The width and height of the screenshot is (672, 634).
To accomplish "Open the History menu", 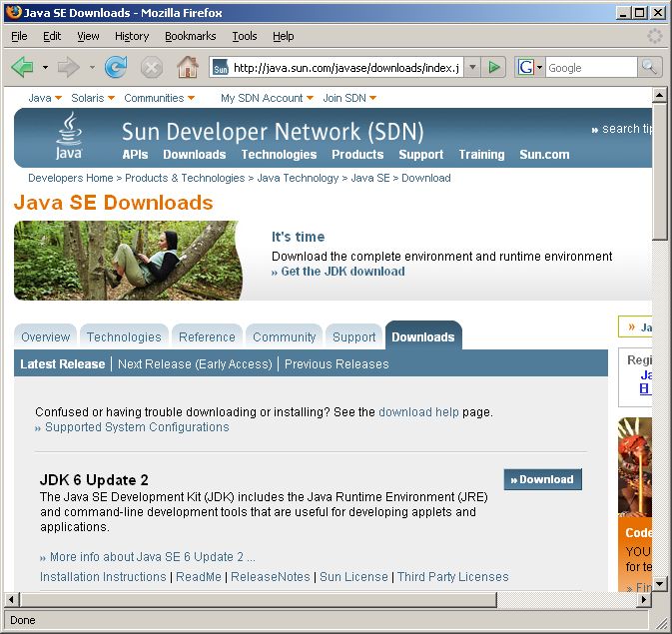I will 132,36.
